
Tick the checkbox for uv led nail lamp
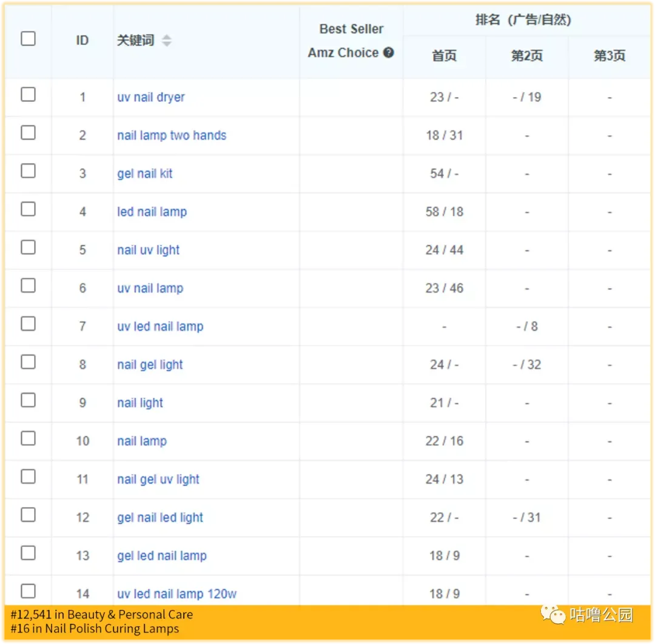pos(28,324)
